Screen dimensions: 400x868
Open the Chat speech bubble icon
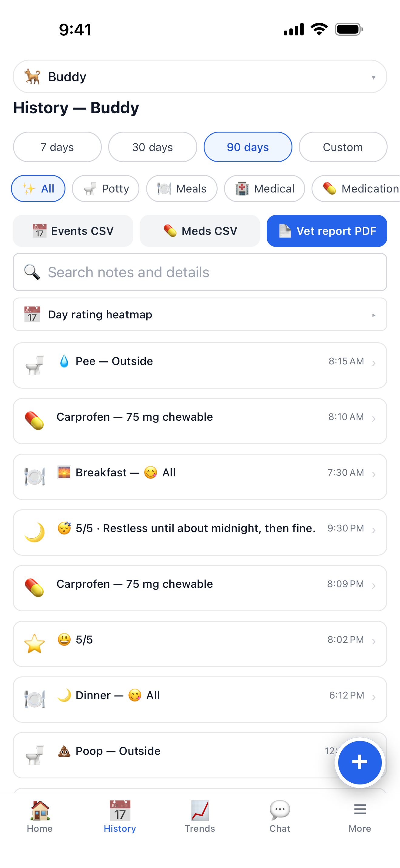click(280, 810)
